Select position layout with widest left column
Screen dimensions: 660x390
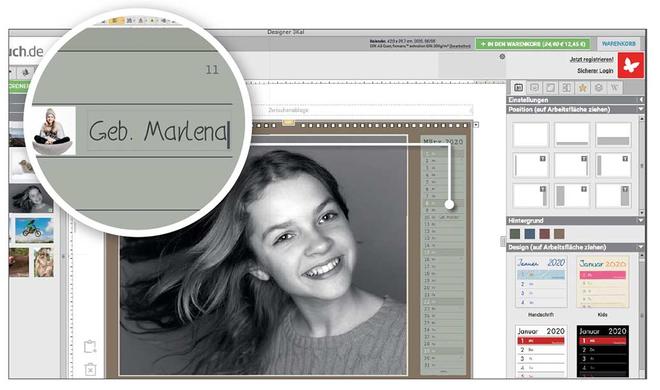click(x=572, y=196)
